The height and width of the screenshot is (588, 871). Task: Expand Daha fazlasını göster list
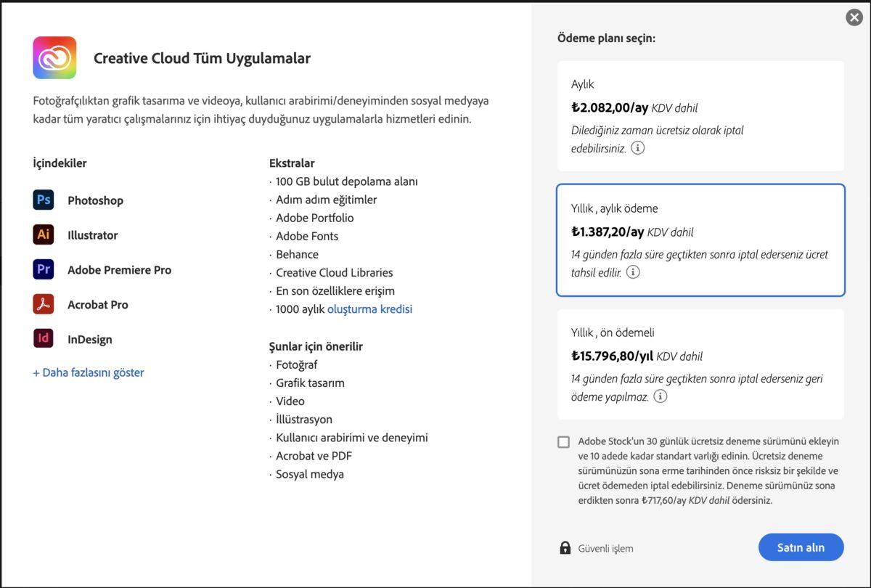click(x=88, y=372)
